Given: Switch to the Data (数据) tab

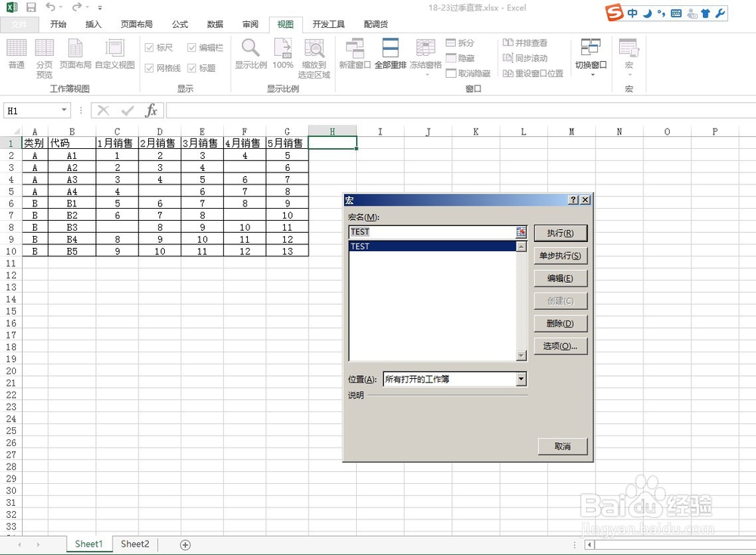Looking at the screenshot, I should [x=215, y=24].
